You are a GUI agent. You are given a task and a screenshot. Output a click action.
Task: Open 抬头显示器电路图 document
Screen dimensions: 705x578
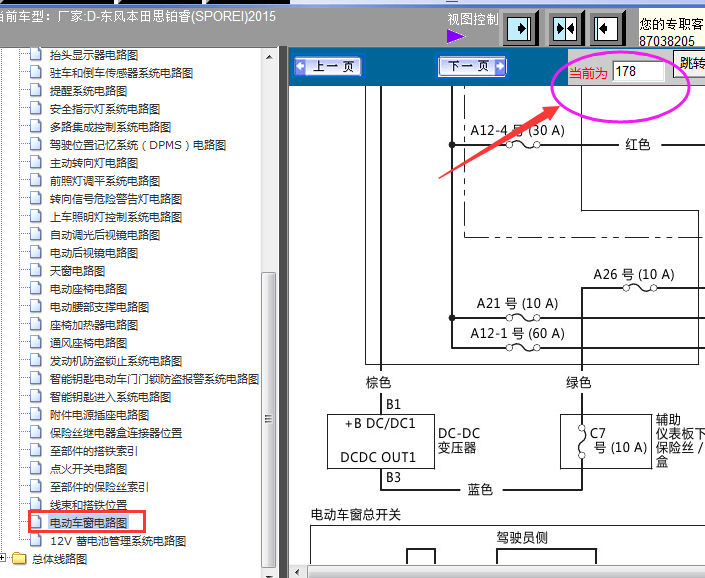pos(94,55)
